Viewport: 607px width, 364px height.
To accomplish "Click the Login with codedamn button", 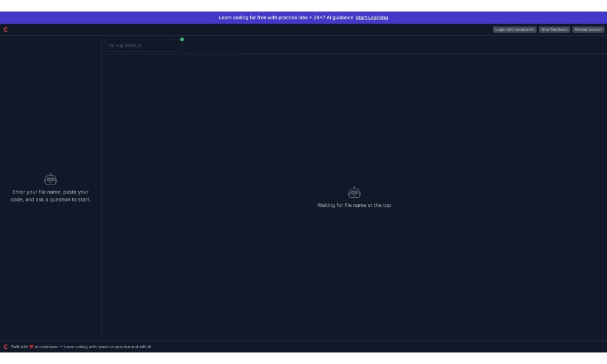I will coord(514,29).
